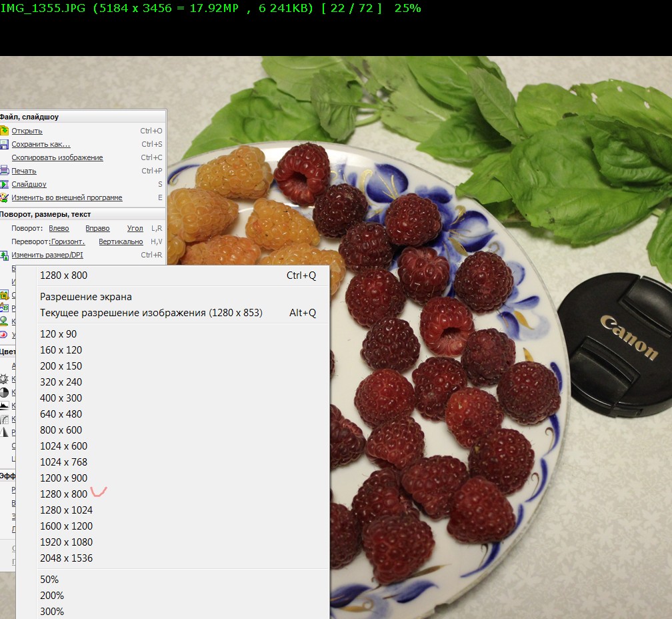This screenshot has width=672, height=619.
Task: Rotate image left via Влево link
Action: point(59,228)
